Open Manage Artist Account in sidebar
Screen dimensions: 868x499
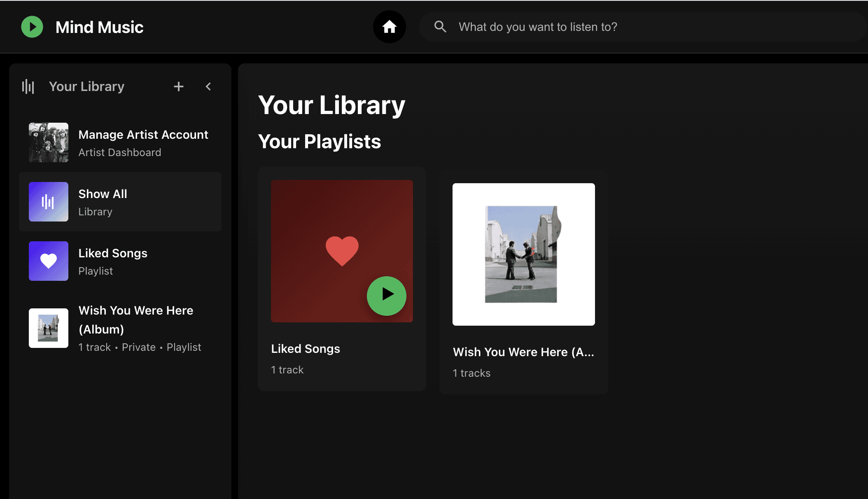click(x=143, y=135)
